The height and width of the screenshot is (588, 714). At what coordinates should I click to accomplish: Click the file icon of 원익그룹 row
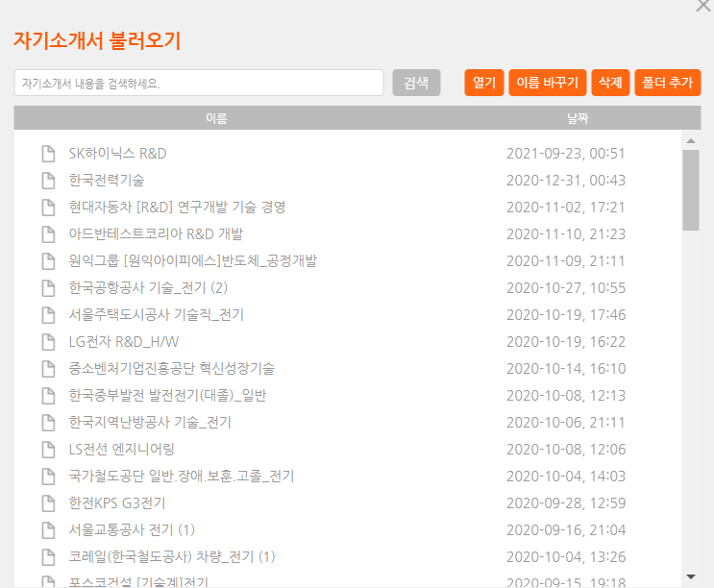click(x=48, y=261)
